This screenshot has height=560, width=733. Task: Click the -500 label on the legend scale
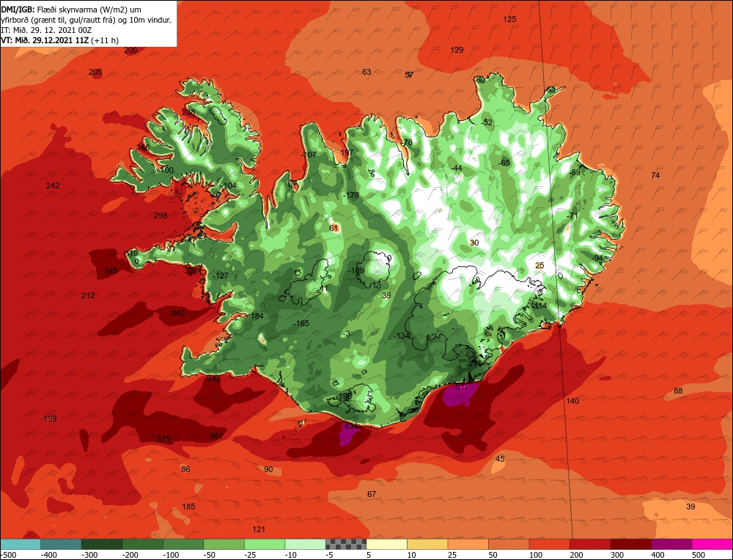[10, 555]
